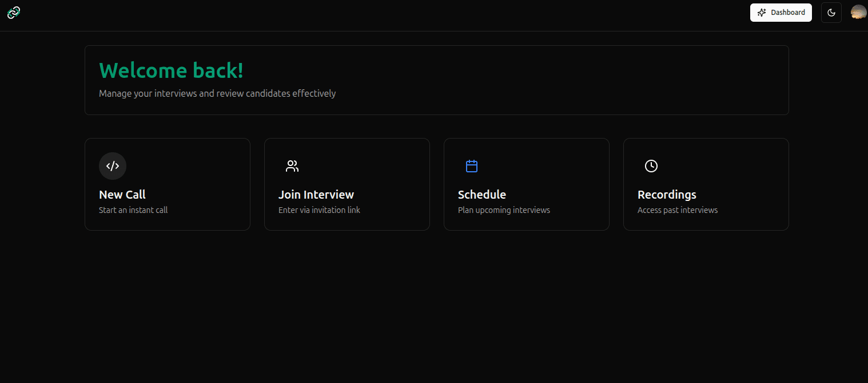
Task: Toggle dark mode using the moon button
Action: coord(831,12)
